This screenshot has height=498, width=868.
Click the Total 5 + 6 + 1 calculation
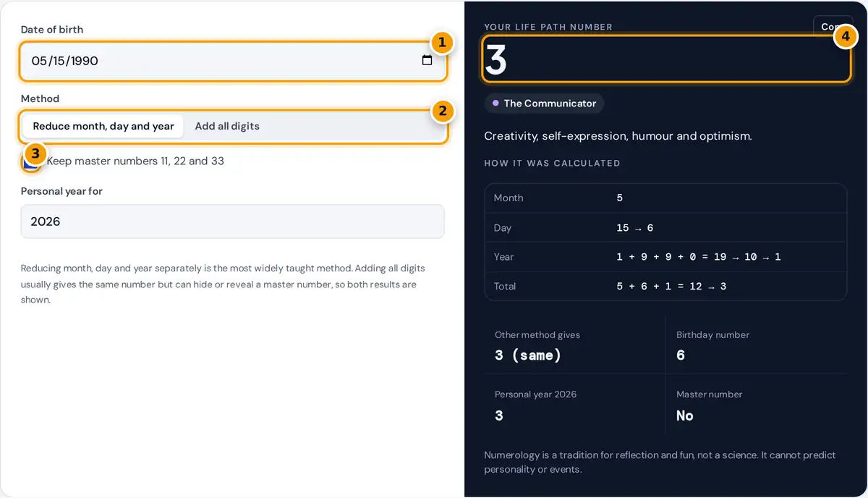[671, 286]
